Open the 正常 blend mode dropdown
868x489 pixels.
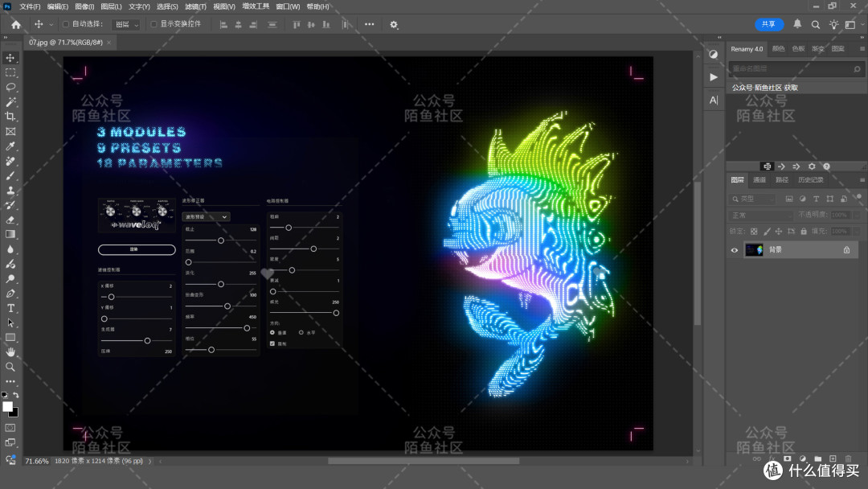[762, 215]
